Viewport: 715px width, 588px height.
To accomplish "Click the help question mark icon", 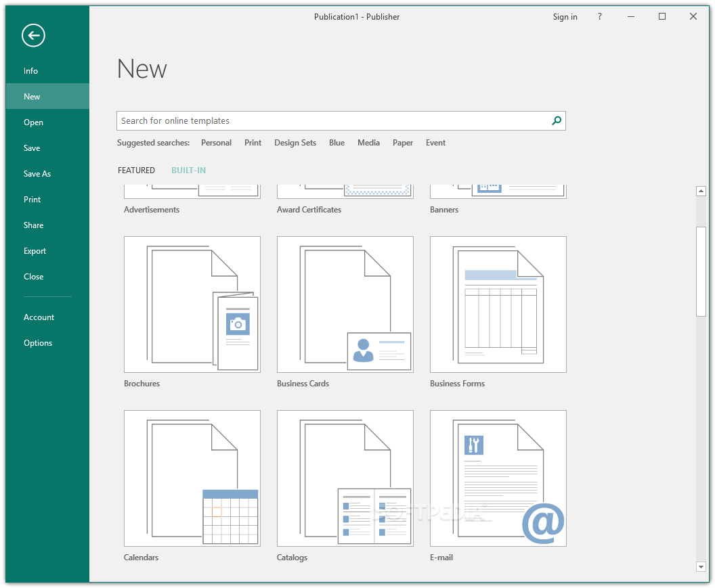I will 600,17.
